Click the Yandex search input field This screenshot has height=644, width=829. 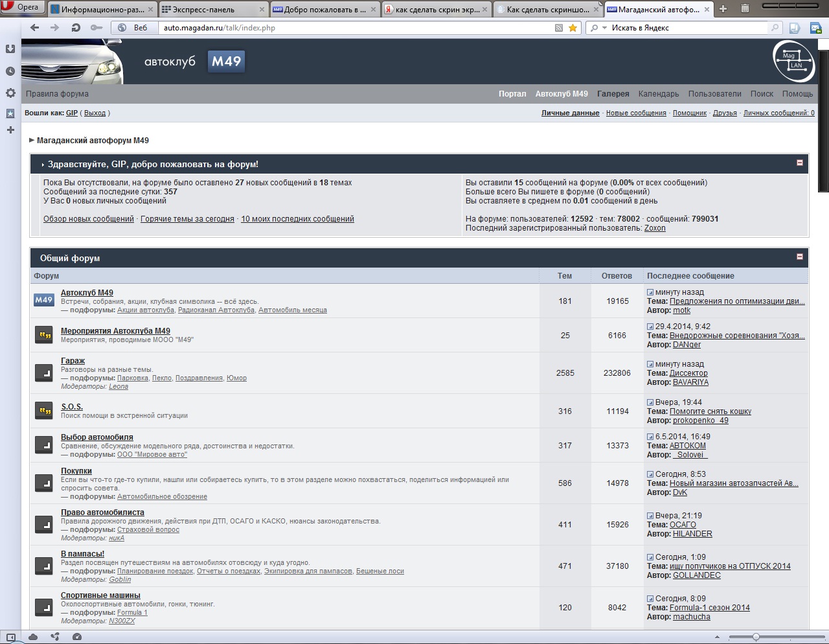(x=687, y=28)
